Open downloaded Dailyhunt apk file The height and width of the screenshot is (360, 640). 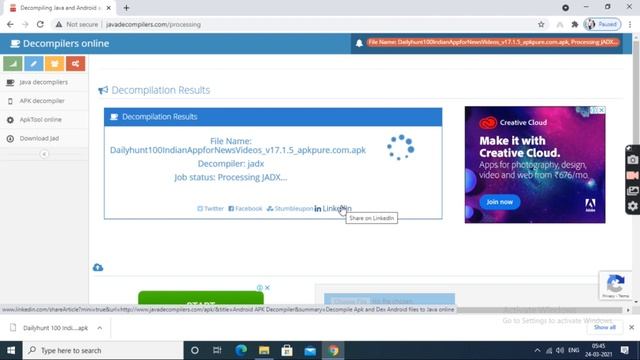[49, 328]
